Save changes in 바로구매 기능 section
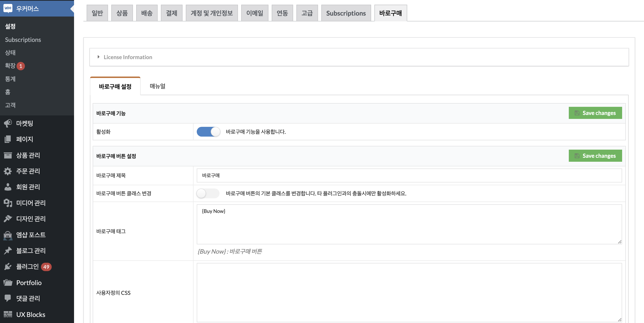644x323 pixels. (595, 113)
